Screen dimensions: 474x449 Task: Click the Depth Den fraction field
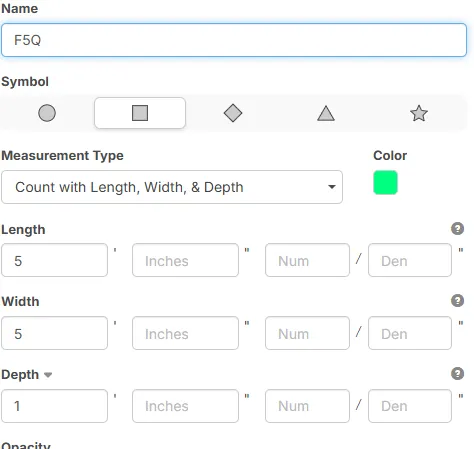410,406
